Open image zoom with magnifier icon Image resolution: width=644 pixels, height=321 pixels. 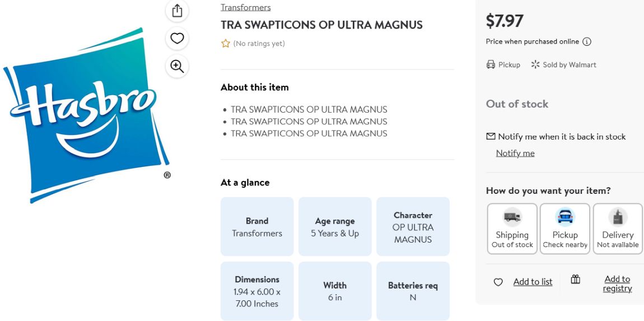177,66
